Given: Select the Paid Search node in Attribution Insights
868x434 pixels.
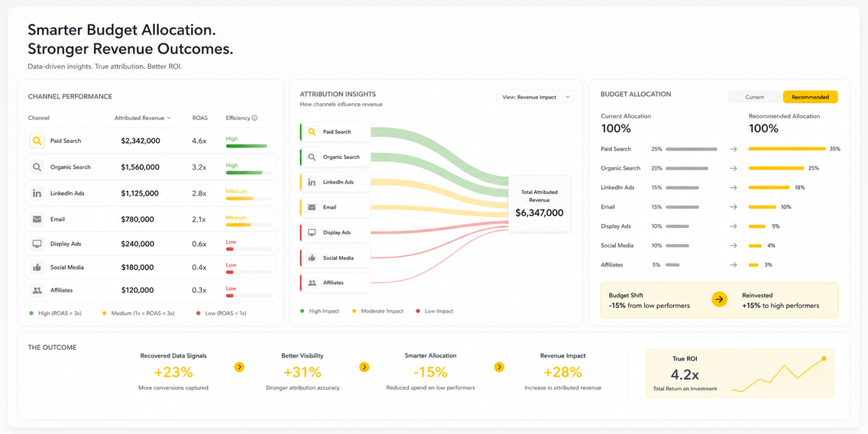Looking at the screenshot, I should [x=335, y=132].
